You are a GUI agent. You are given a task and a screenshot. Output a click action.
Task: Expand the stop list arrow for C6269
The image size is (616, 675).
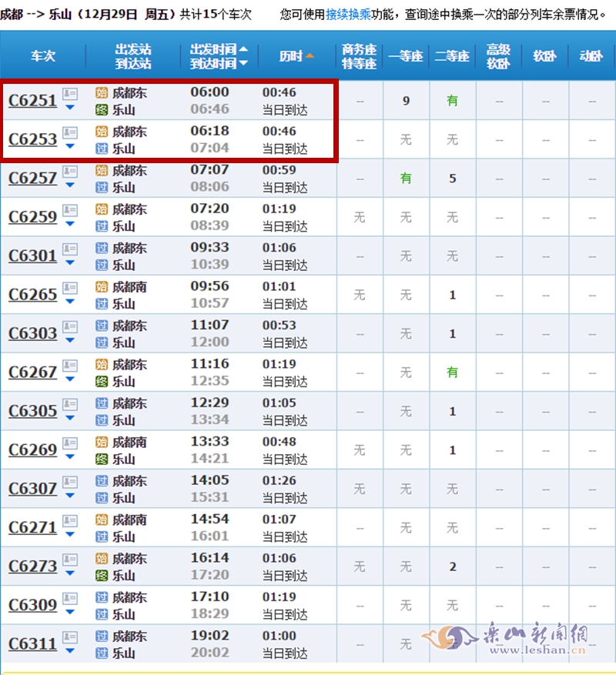(x=70, y=456)
